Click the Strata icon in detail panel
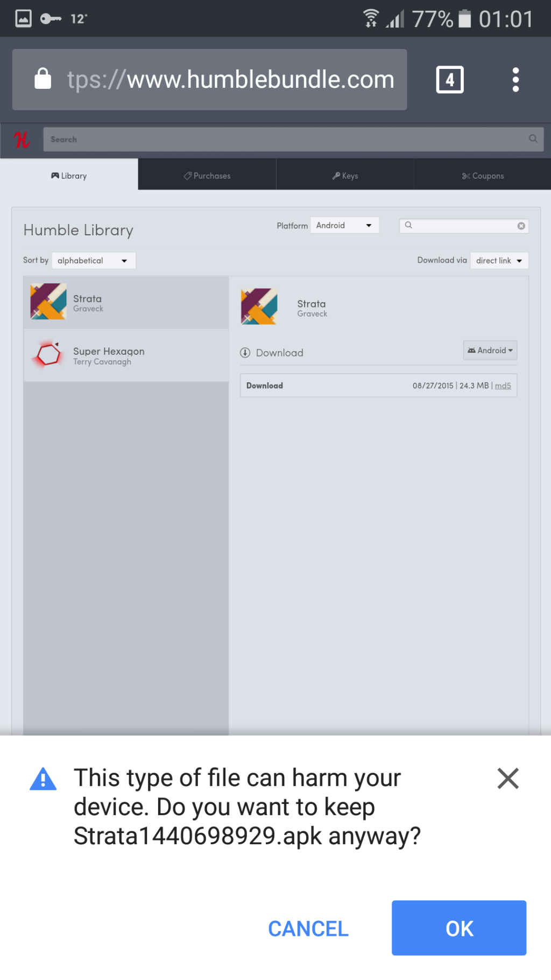This screenshot has height=980, width=551. pos(259,307)
